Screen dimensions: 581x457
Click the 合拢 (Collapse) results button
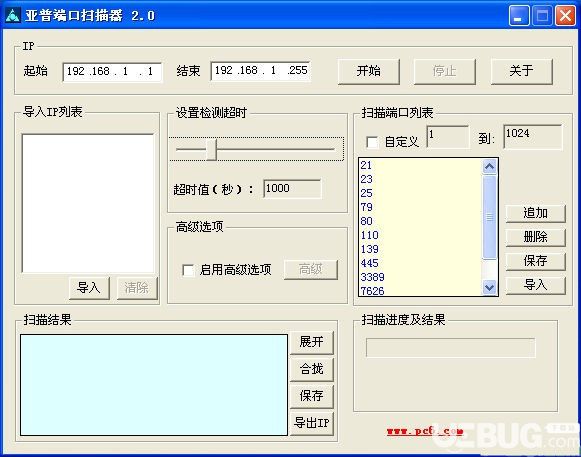point(312,369)
